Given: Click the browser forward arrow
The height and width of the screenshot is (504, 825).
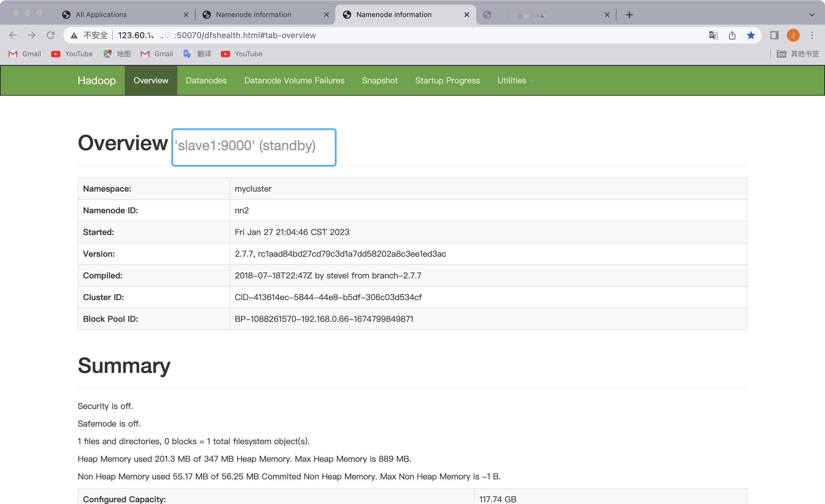Looking at the screenshot, I should click(32, 35).
